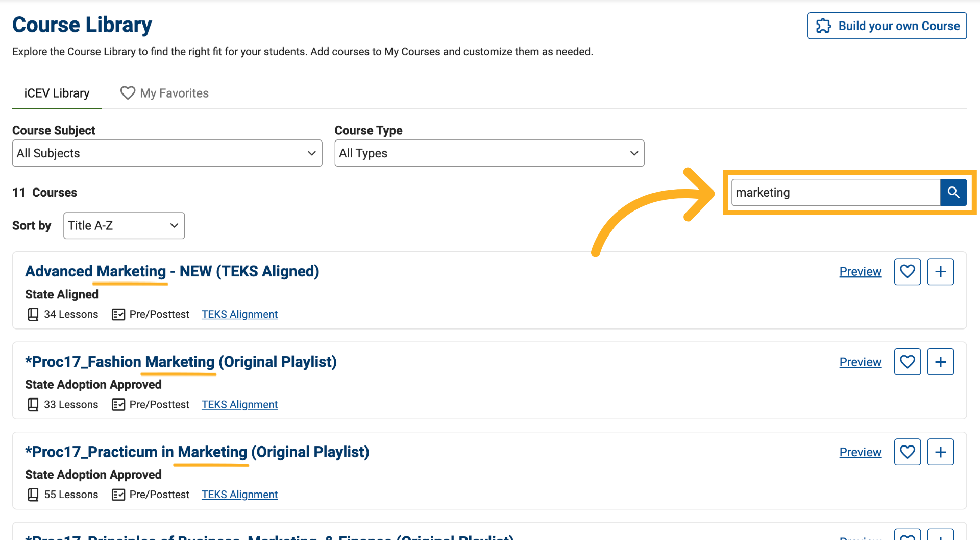This screenshot has height=540, width=980.
Task: Open the Course Subject dropdown
Action: click(167, 153)
